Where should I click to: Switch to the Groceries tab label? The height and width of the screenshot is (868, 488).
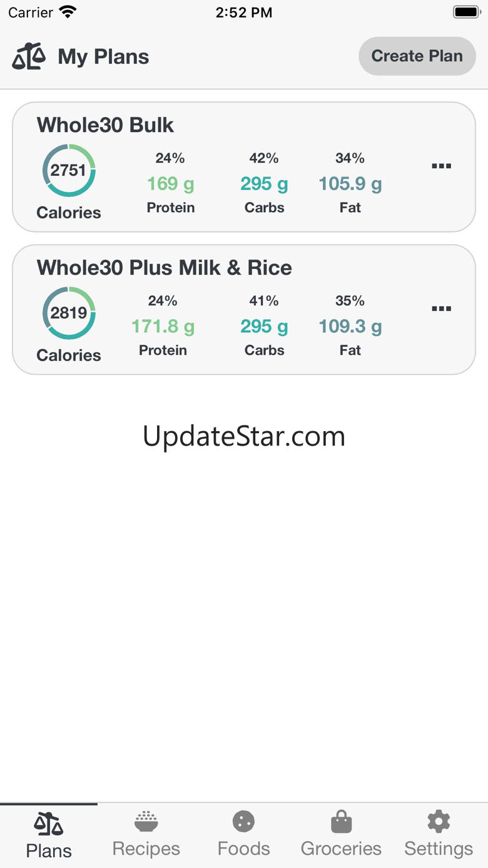341,849
